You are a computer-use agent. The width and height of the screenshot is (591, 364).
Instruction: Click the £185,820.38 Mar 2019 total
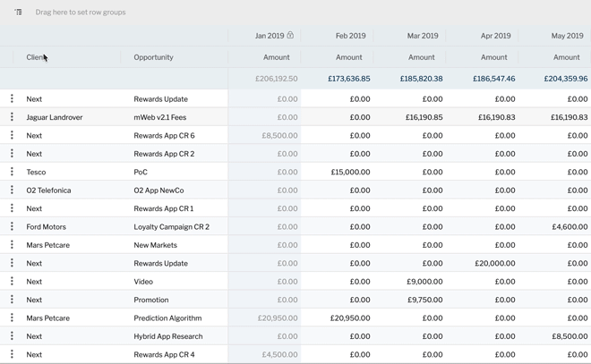[422, 79]
